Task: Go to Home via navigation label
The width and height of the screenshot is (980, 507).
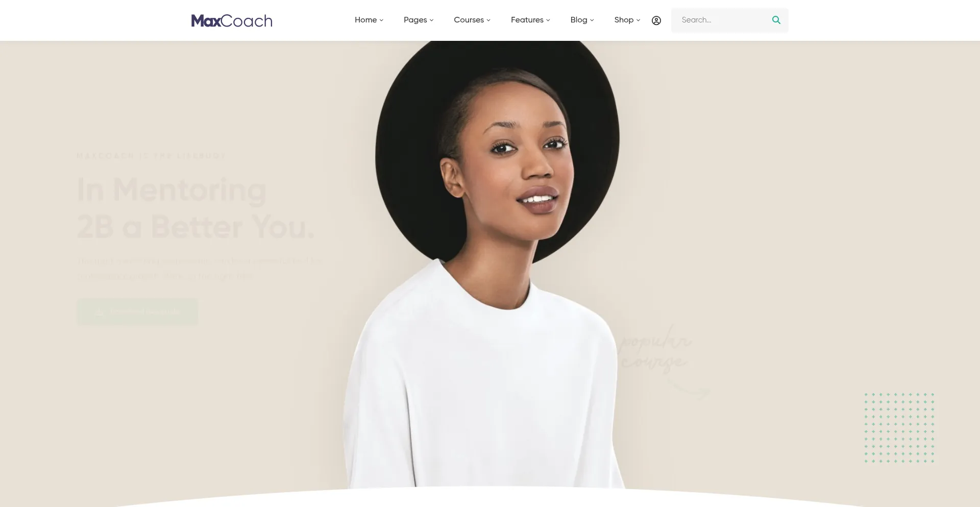Action: (365, 20)
